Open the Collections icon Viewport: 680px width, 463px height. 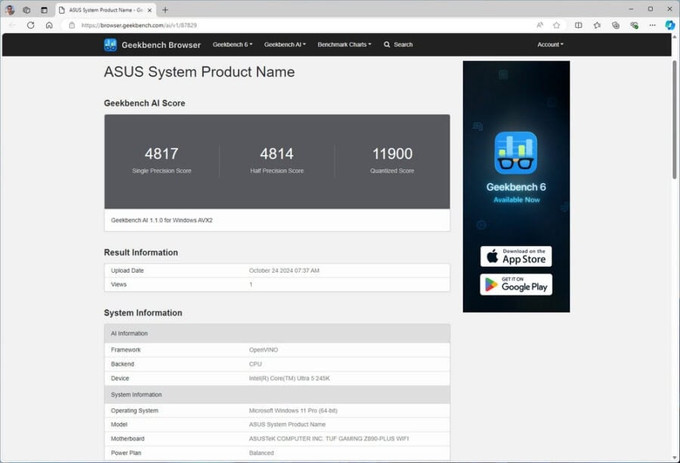point(616,25)
